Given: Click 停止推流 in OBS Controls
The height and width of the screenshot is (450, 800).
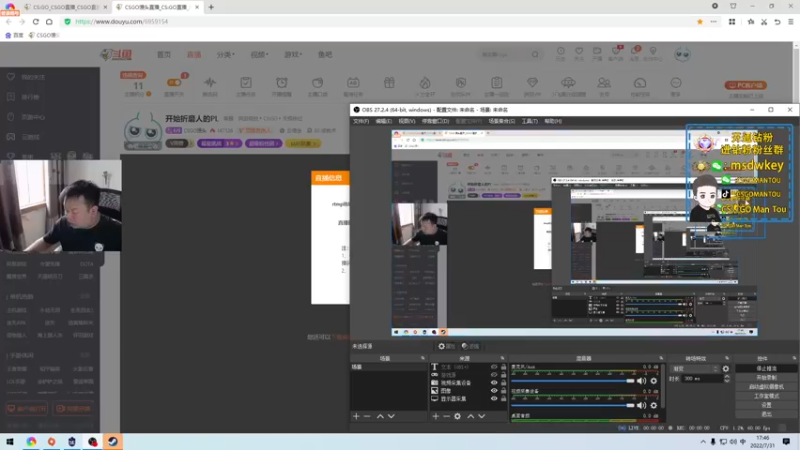Looking at the screenshot, I should 766,368.
